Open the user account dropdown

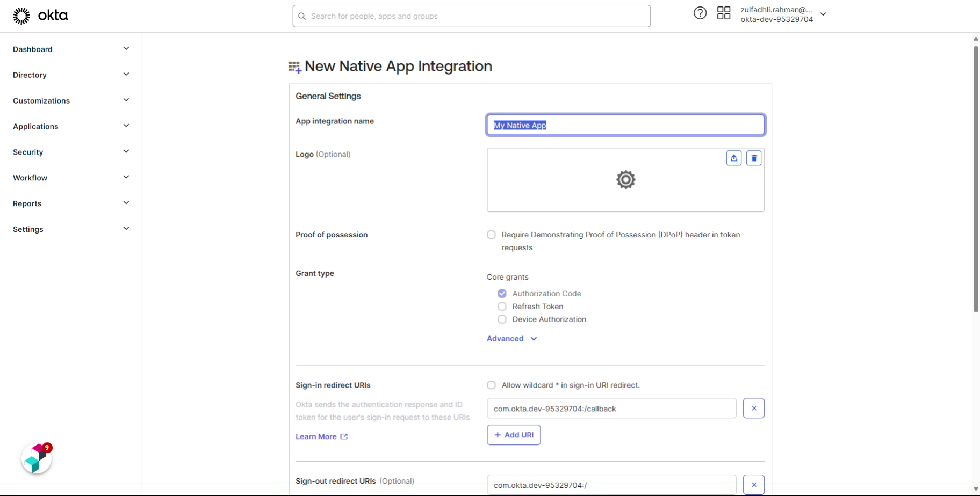(783, 14)
